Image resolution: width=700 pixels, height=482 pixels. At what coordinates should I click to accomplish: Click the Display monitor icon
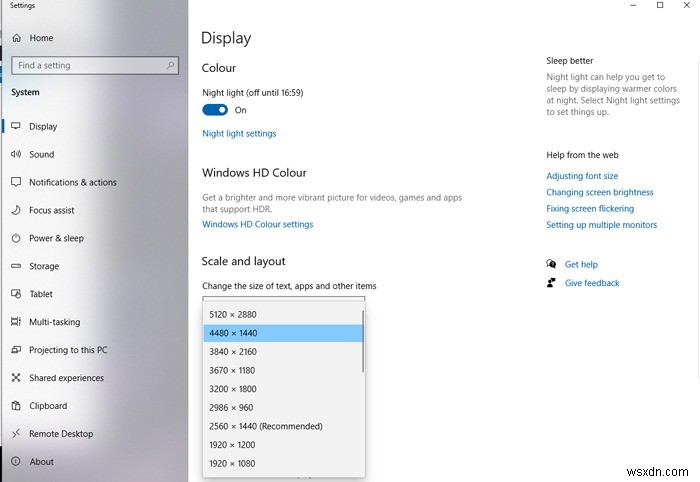16,126
